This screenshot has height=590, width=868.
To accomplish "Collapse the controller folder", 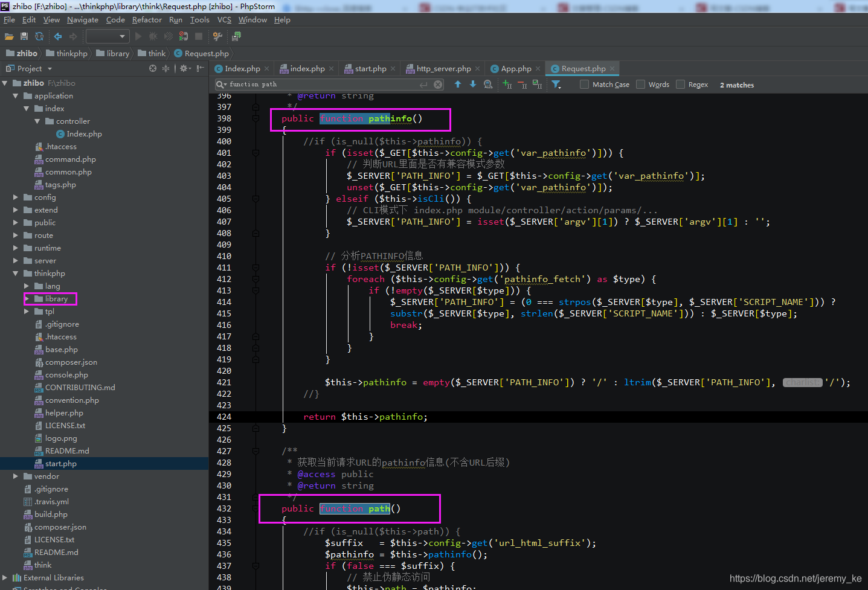I will (37, 121).
